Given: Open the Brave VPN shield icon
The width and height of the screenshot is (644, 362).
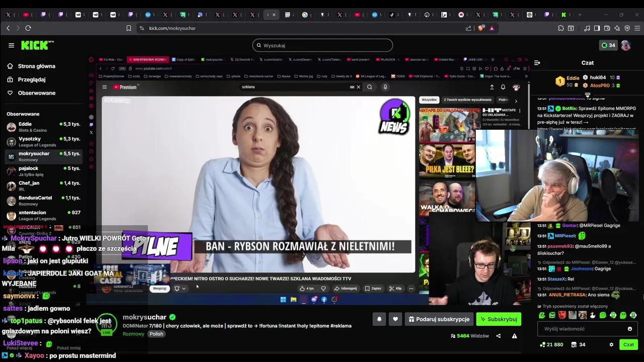Looking at the screenshot, I should (627, 28).
